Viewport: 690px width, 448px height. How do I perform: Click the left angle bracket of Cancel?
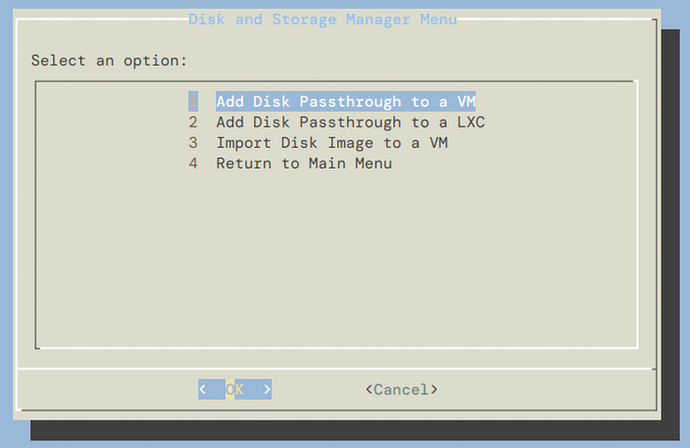point(369,389)
